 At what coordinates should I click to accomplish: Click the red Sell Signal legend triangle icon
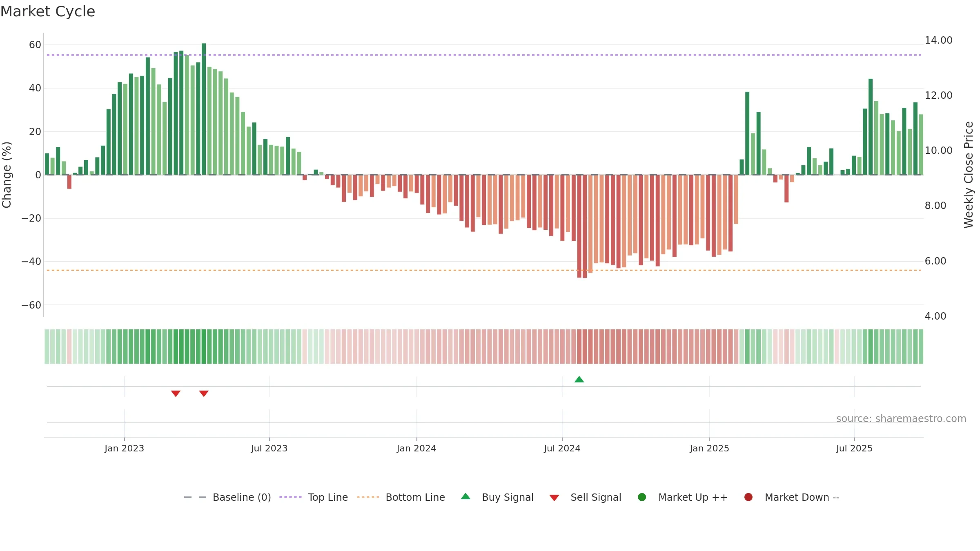[554, 498]
